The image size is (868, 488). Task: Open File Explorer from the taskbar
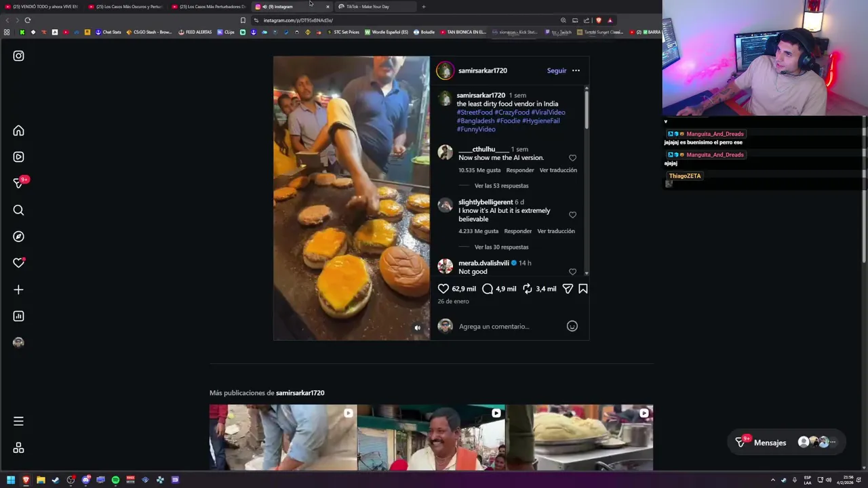click(x=41, y=480)
